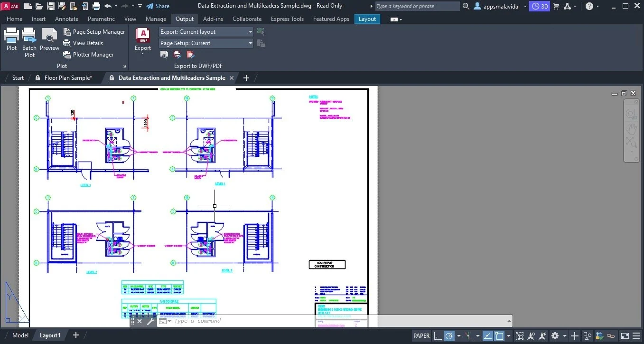The width and height of the screenshot is (644, 344).
Task: Click the New file icon in quick access toolbar
Action: [28, 6]
